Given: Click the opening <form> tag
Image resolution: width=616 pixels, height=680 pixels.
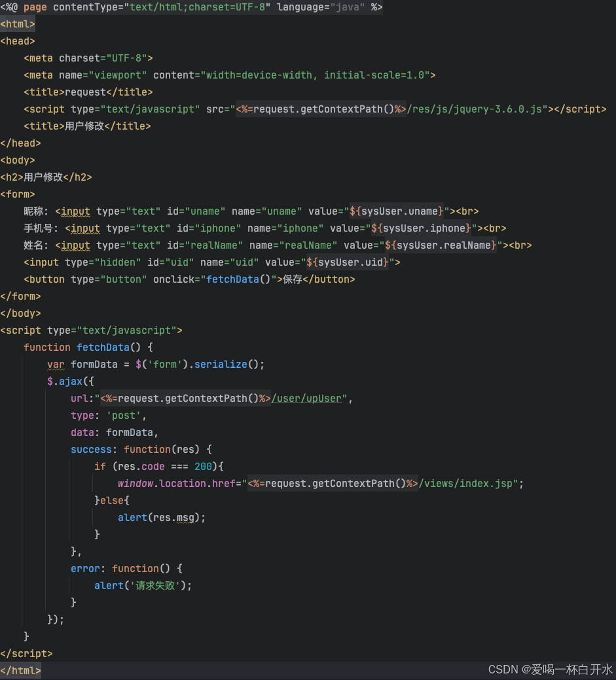Looking at the screenshot, I should [x=18, y=194].
